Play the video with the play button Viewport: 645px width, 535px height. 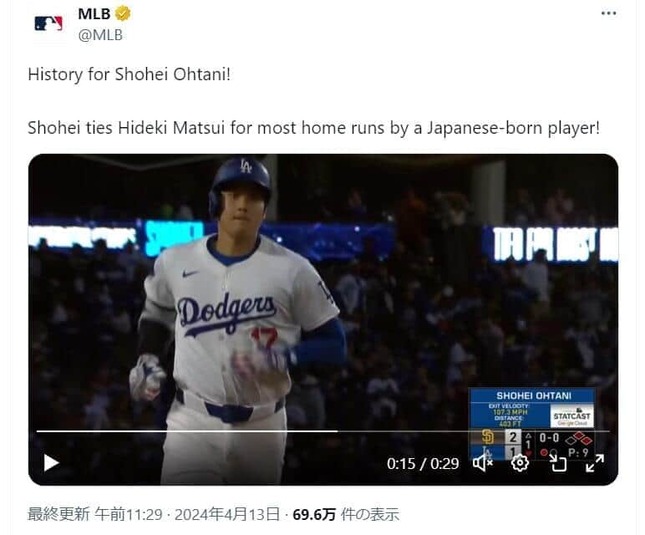(x=51, y=463)
